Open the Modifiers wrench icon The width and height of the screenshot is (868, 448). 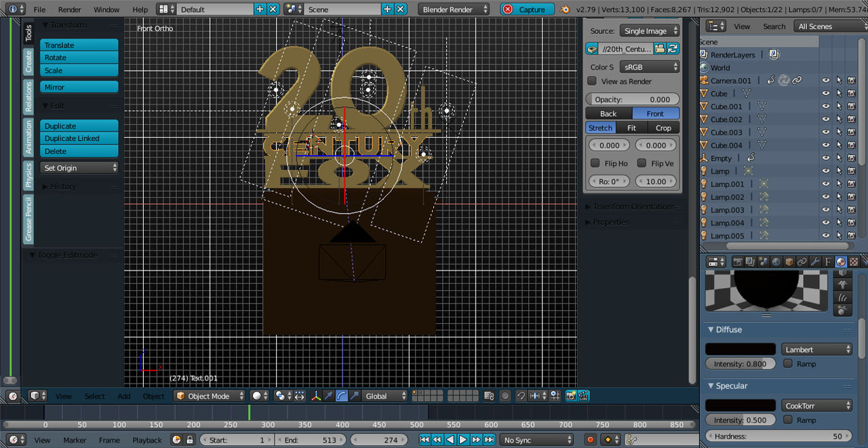(815, 262)
